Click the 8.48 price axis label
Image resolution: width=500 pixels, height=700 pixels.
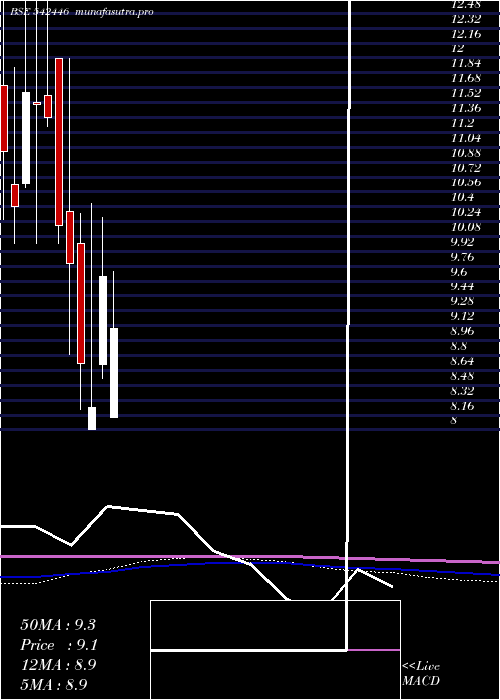(463, 375)
